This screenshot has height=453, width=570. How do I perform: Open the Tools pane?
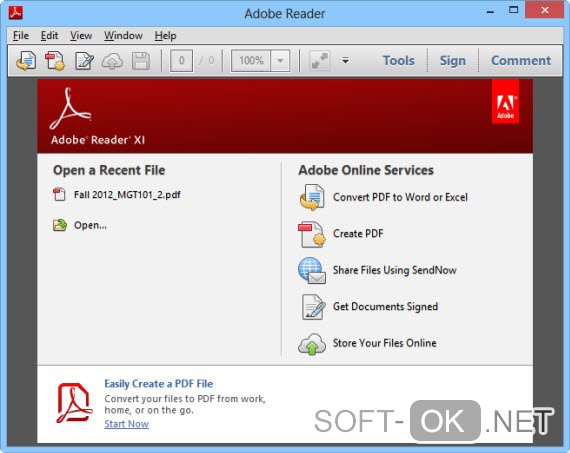tap(398, 61)
